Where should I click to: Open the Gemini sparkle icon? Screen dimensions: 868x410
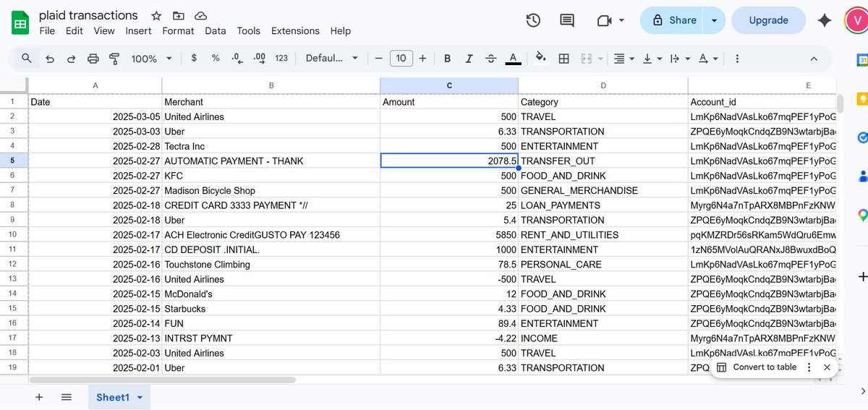825,20
